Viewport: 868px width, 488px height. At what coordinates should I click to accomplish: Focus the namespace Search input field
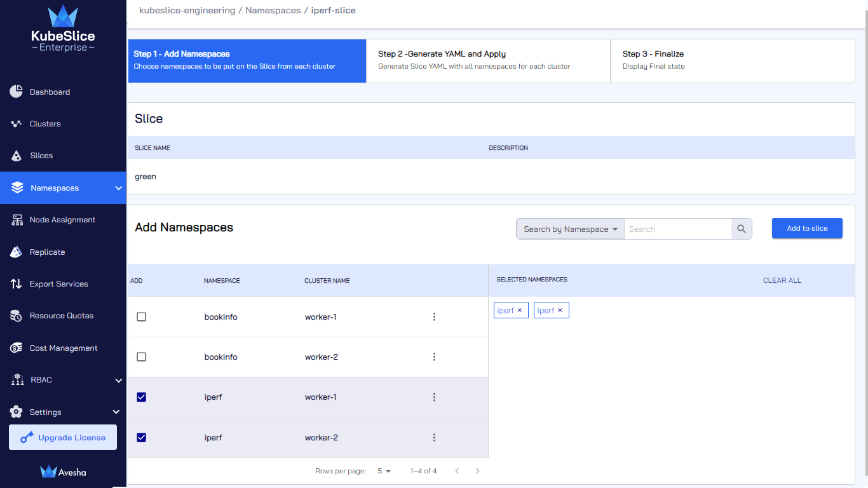tap(678, 229)
